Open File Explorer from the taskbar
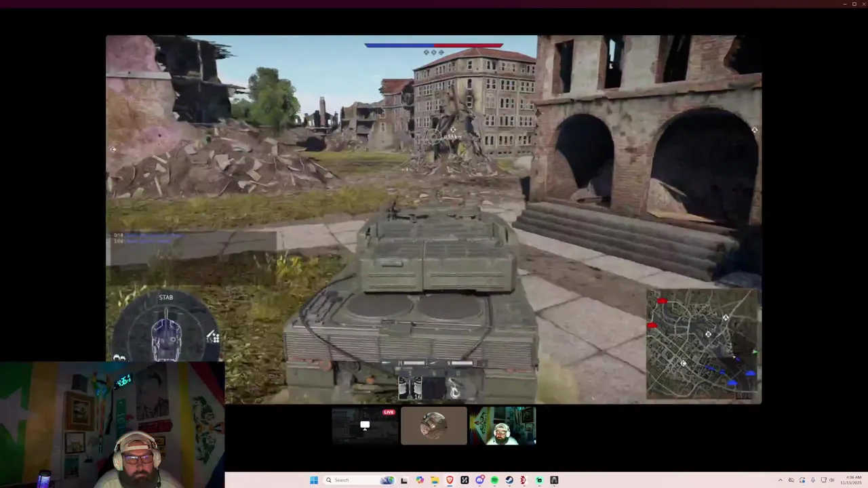 tap(435, 480)
